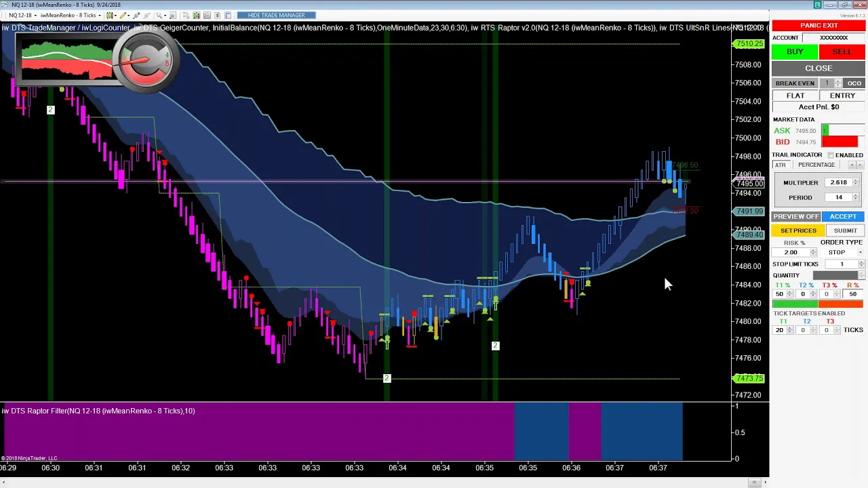
Task: Open the cursor pointer type tool
Action: click(159, 15)
